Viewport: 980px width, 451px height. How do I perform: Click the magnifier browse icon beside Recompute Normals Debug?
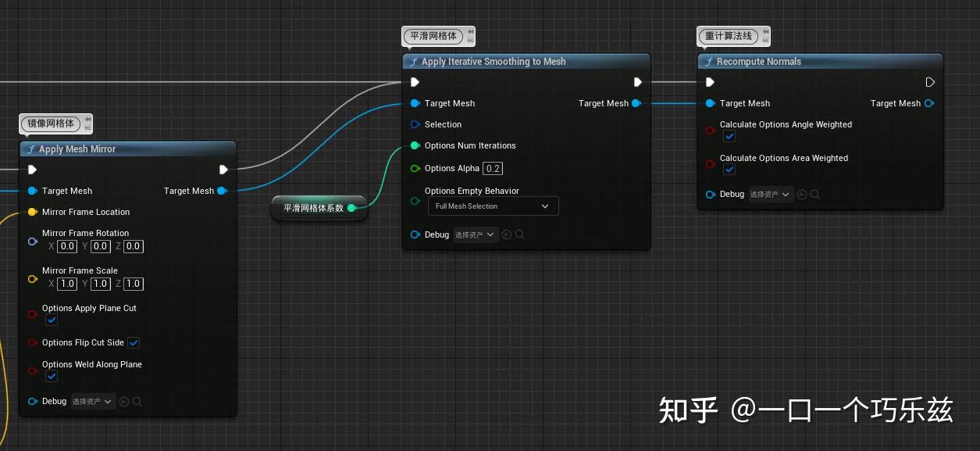pyautogui.click(x=814, y=194)
